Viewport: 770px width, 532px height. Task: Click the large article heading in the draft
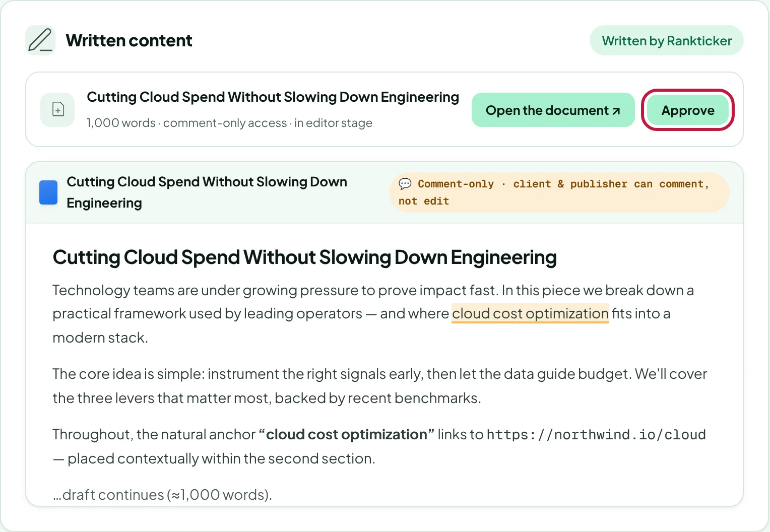(304, 257)
